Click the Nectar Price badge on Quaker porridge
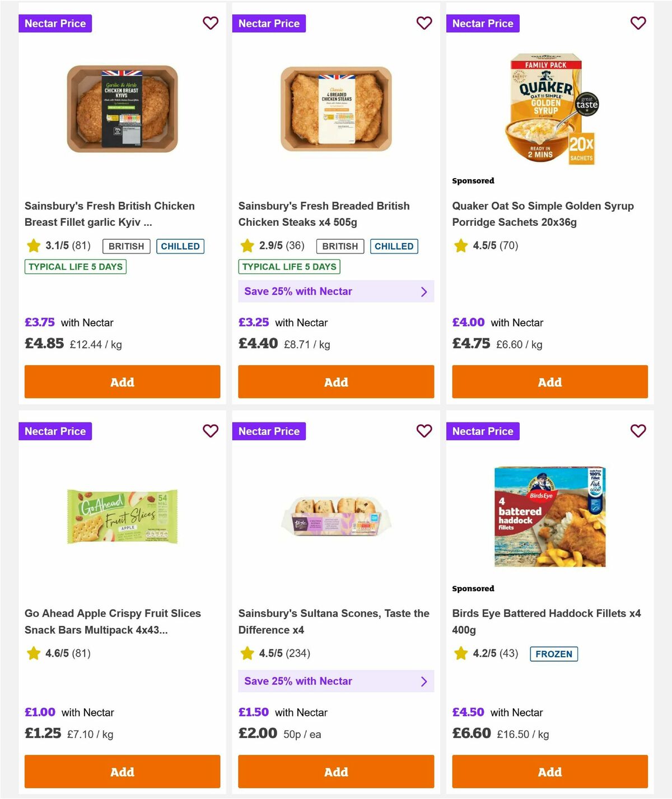The image size is (672, 799). click(x=483, y=23)
